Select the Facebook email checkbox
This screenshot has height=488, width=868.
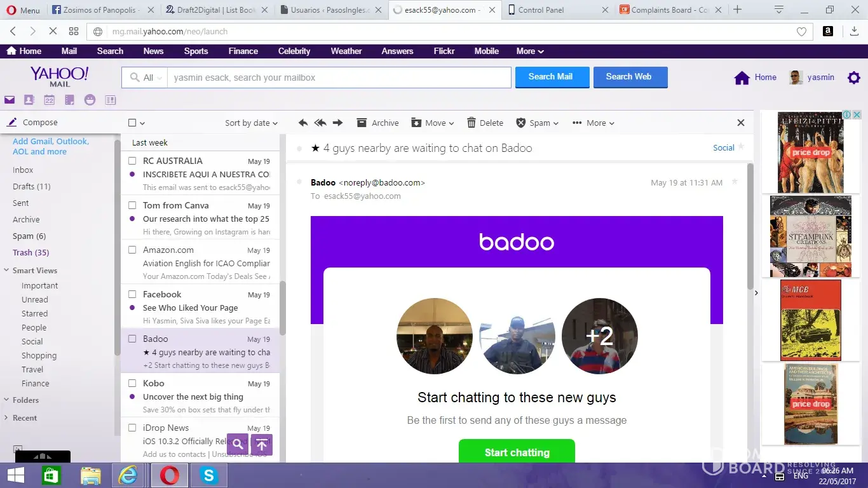click(132, 294)
